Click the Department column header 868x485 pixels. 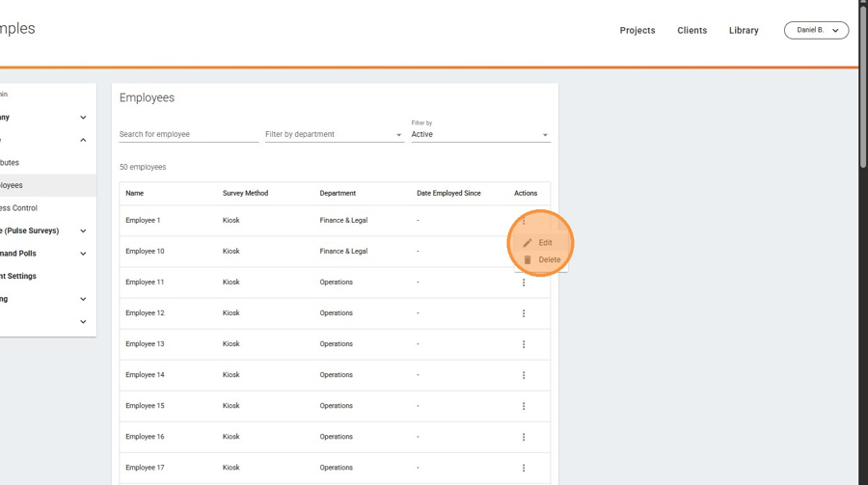[x=338, y=193]
